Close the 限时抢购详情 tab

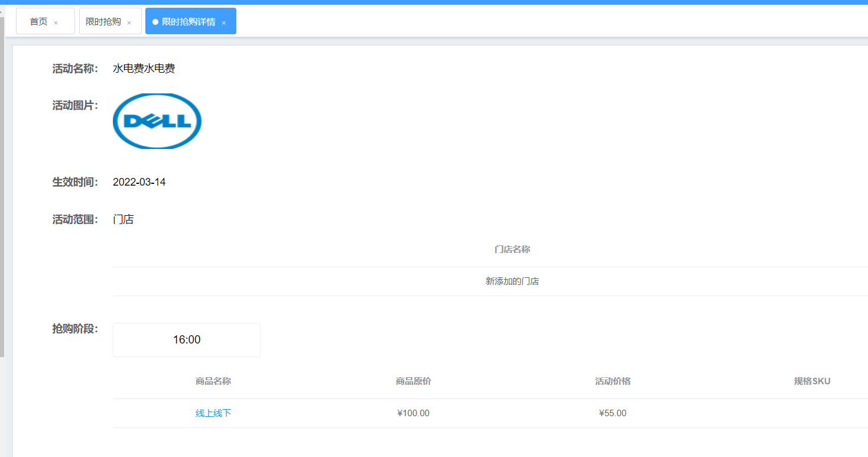click(x=224, y=22)
